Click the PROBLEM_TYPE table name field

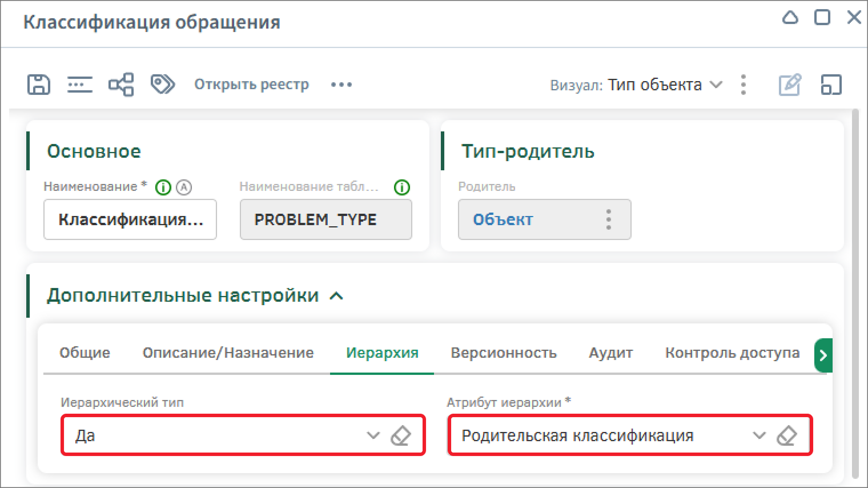[x=326, y=219]
